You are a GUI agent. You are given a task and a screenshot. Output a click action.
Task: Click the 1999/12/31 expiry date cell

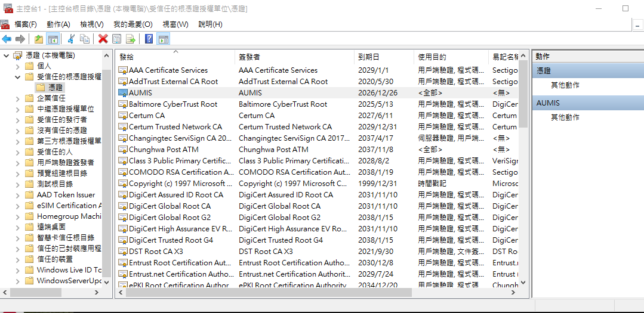[376, 184]
